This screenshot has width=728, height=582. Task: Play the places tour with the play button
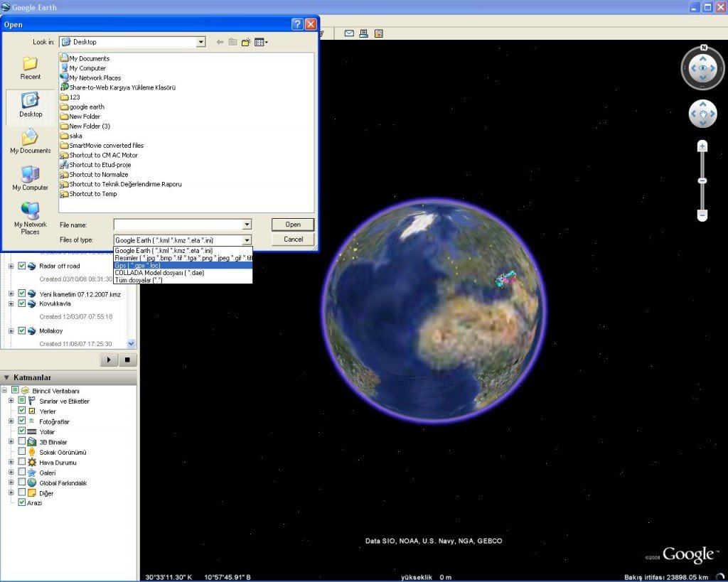(x=109, y=360)
